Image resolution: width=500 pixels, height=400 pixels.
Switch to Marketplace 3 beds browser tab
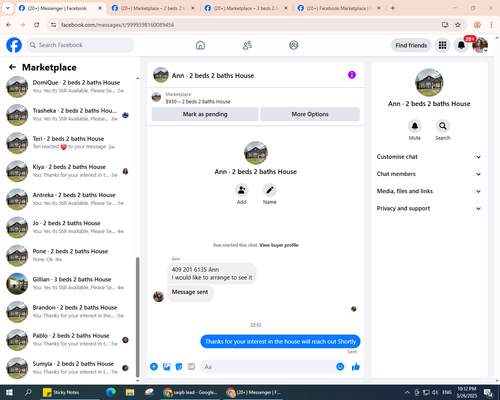tap(247, 8)
